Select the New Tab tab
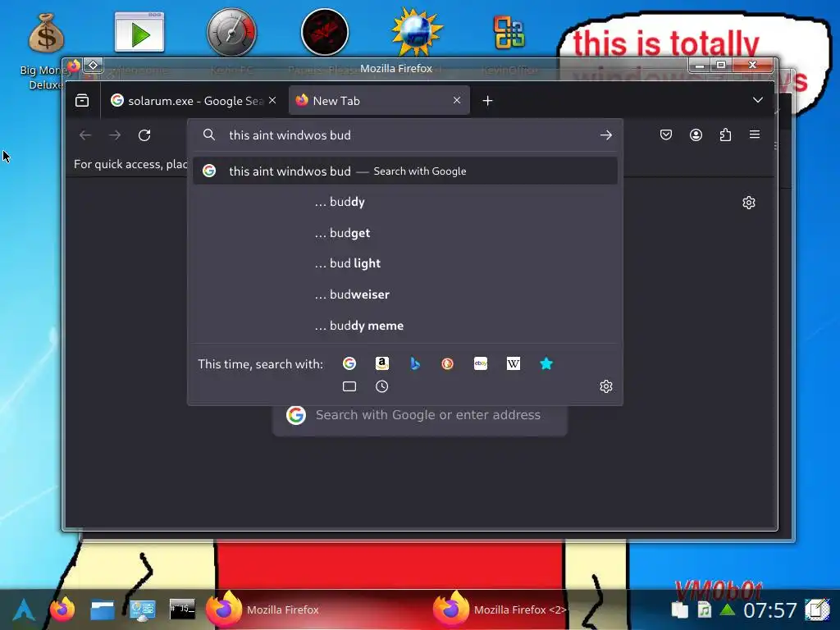 point(379,100)
